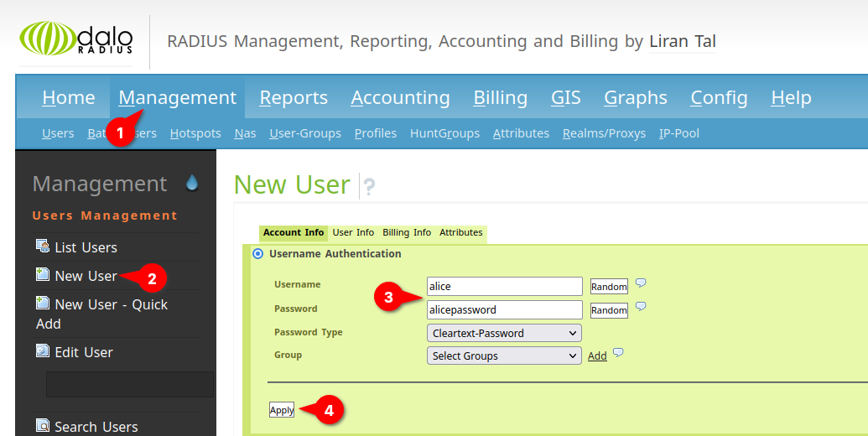The image size is (868, 436).
Task: Click the Password input field
Action: pyautogui.click(x=504, y=309)
